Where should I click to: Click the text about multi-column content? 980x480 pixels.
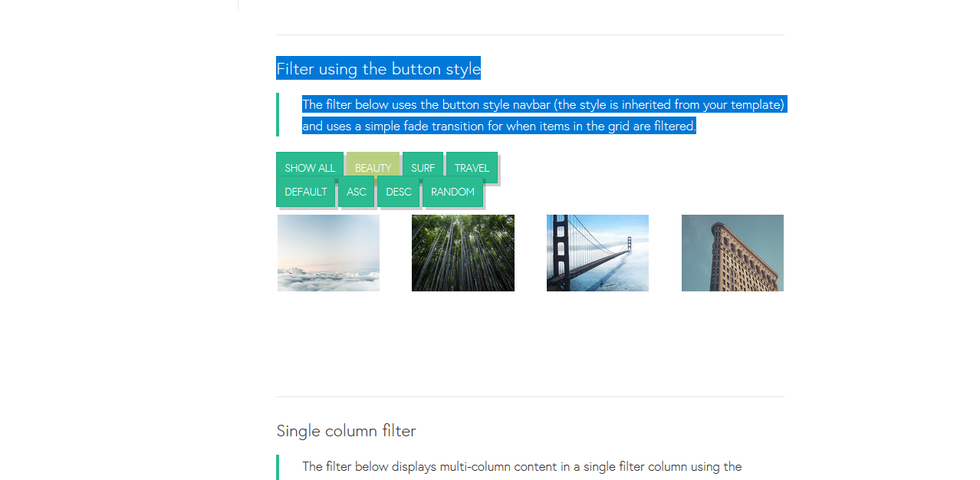coord(522,466)
